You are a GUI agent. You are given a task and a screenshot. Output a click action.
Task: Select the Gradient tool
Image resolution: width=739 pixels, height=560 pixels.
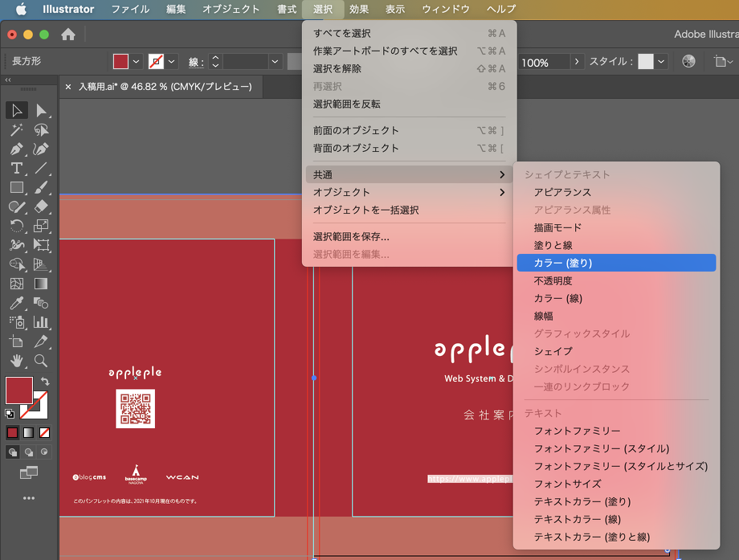(41, 284)
